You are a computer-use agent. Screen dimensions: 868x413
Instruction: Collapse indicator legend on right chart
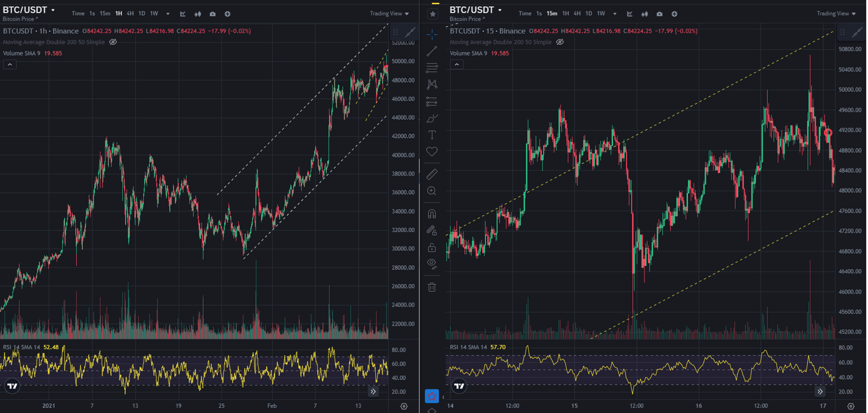coord(456,65)
